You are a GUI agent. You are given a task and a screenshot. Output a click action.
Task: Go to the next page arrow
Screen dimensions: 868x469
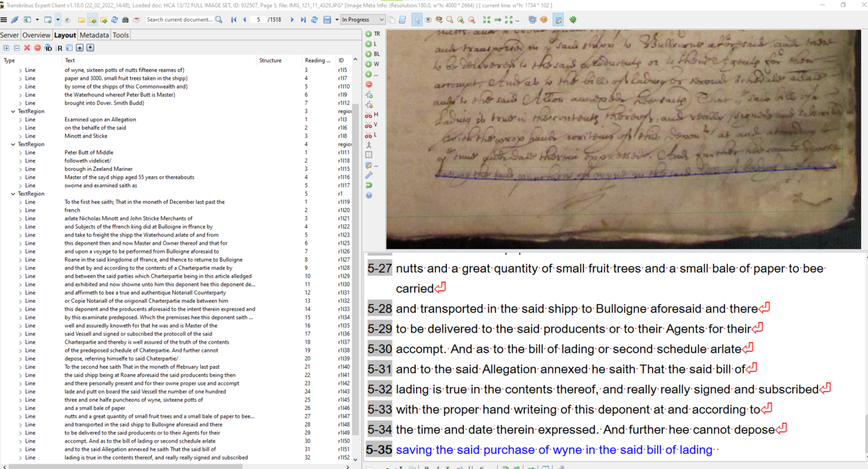click(x=292, y=20)
